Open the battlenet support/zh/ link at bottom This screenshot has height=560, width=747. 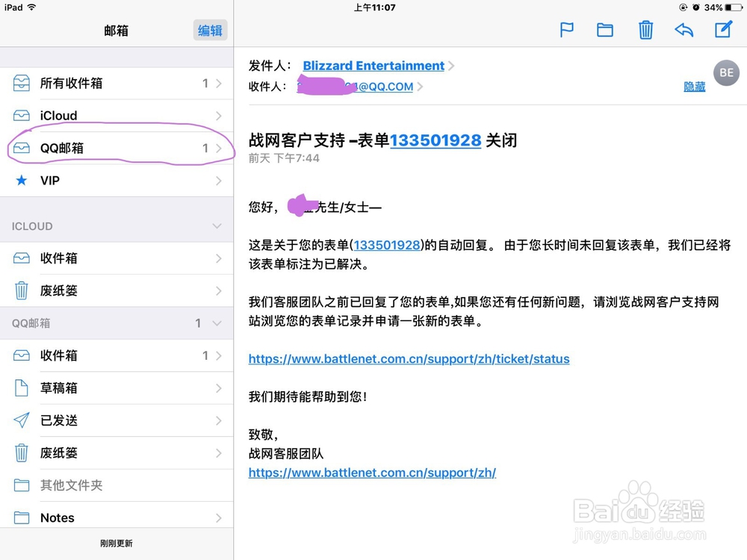372,473
